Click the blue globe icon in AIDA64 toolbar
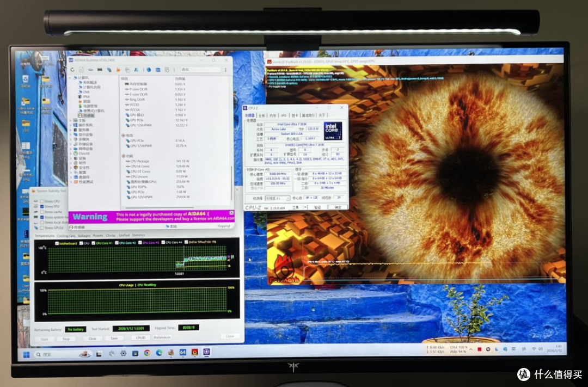 coord(149,70)
